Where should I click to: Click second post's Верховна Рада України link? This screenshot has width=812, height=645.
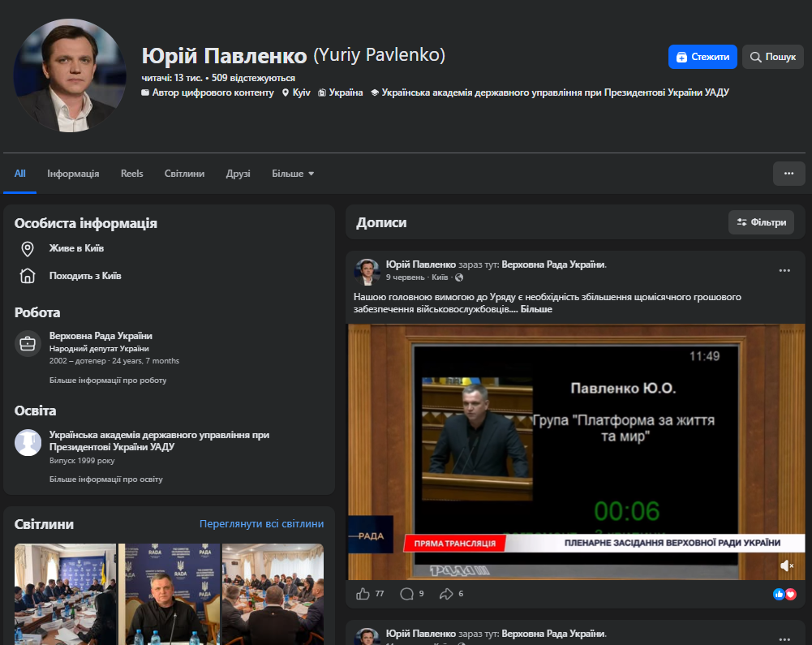[x=553, y=634]
